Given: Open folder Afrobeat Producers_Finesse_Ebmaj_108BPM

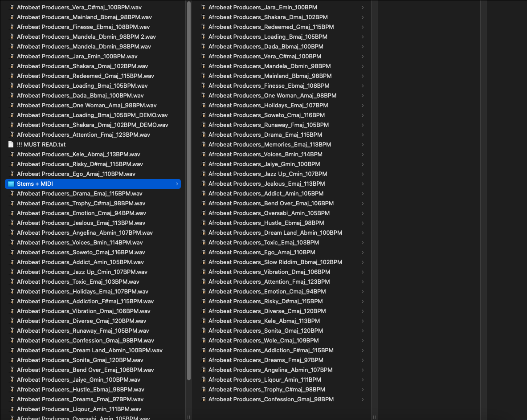Looking at the screenshot, I should [269, 86].
